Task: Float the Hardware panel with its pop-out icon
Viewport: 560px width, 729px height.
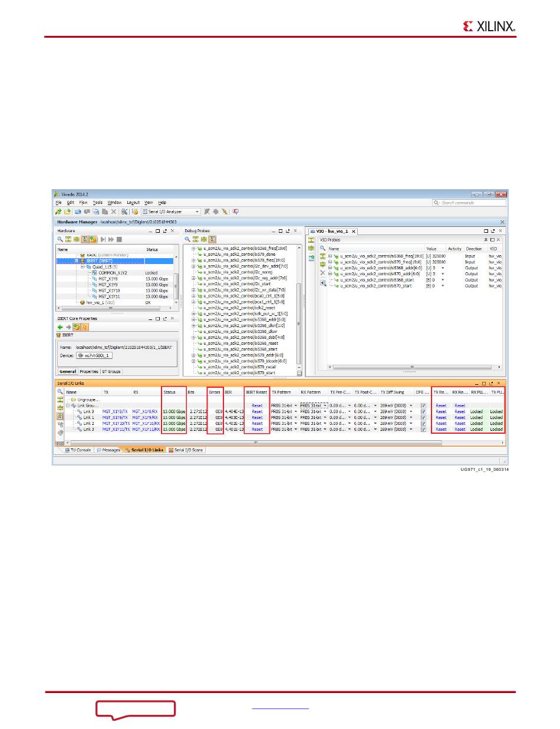Action: (165, 231)
